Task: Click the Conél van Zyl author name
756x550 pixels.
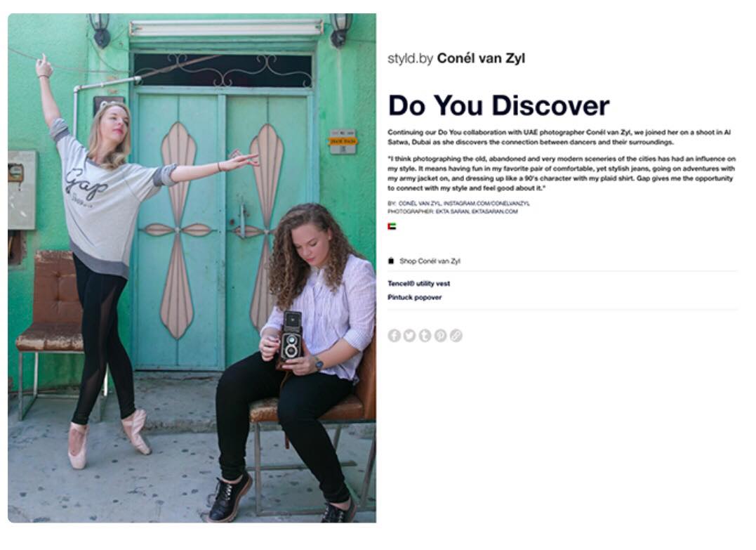Action: 481,58
